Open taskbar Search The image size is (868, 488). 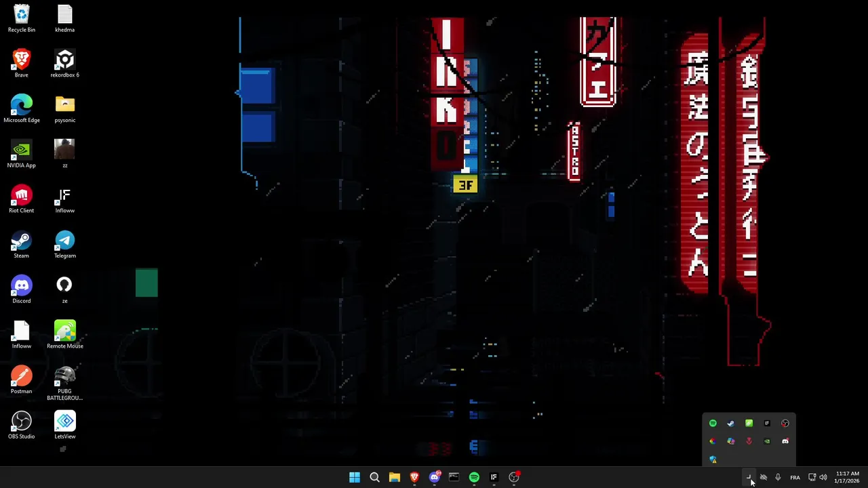(x=374, y=477)
